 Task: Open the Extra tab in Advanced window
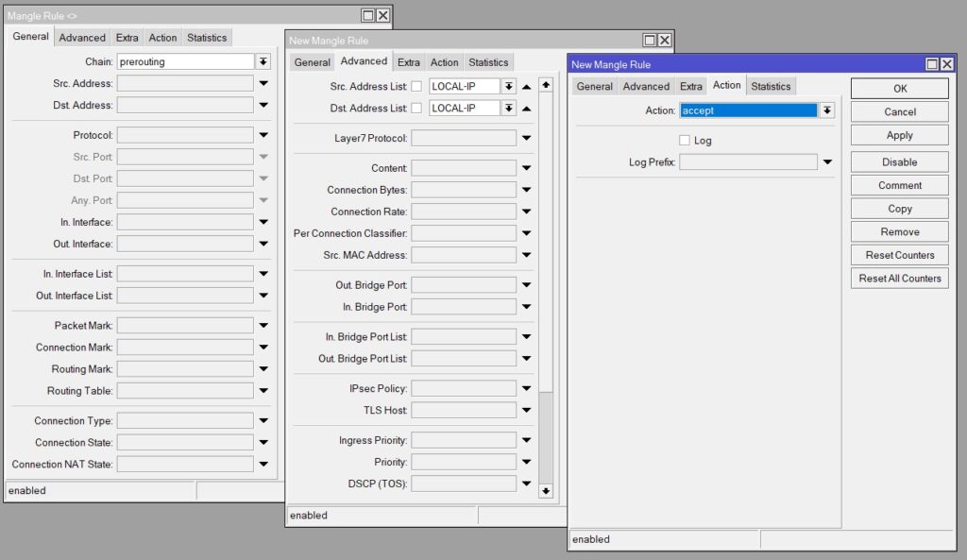click(x=408, y=62)
